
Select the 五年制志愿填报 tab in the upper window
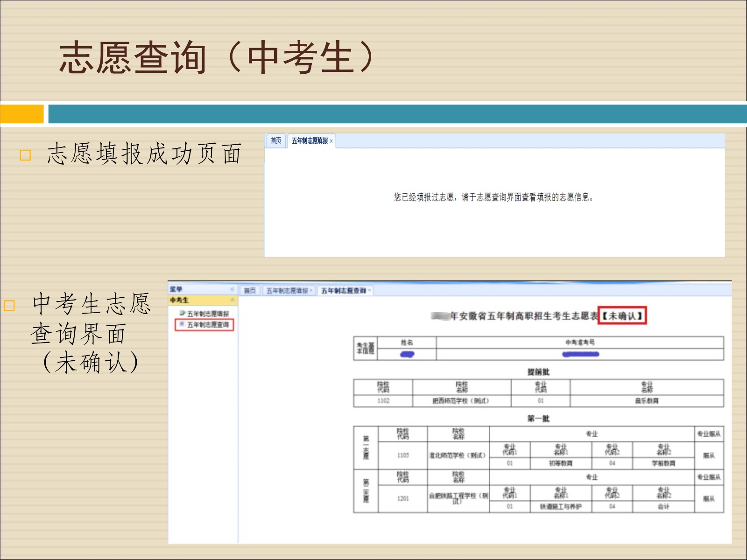click(x=310, y=140)
